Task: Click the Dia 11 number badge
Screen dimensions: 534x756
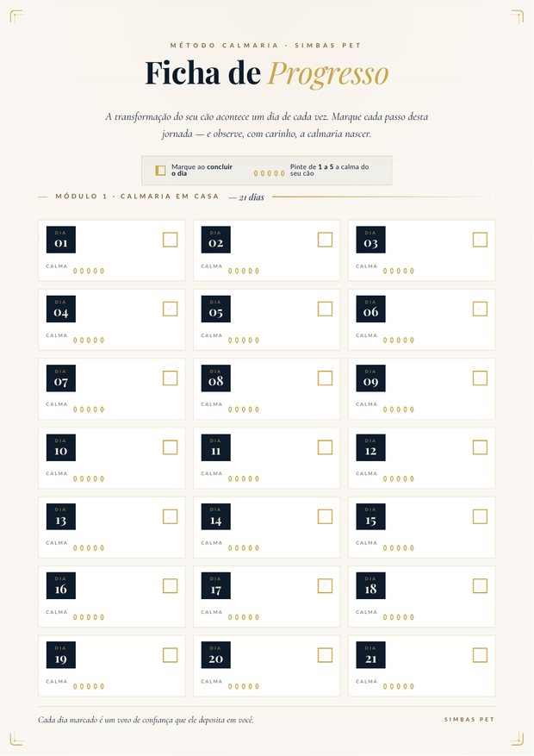Action: pyautogui.click(x=215, y=447)
